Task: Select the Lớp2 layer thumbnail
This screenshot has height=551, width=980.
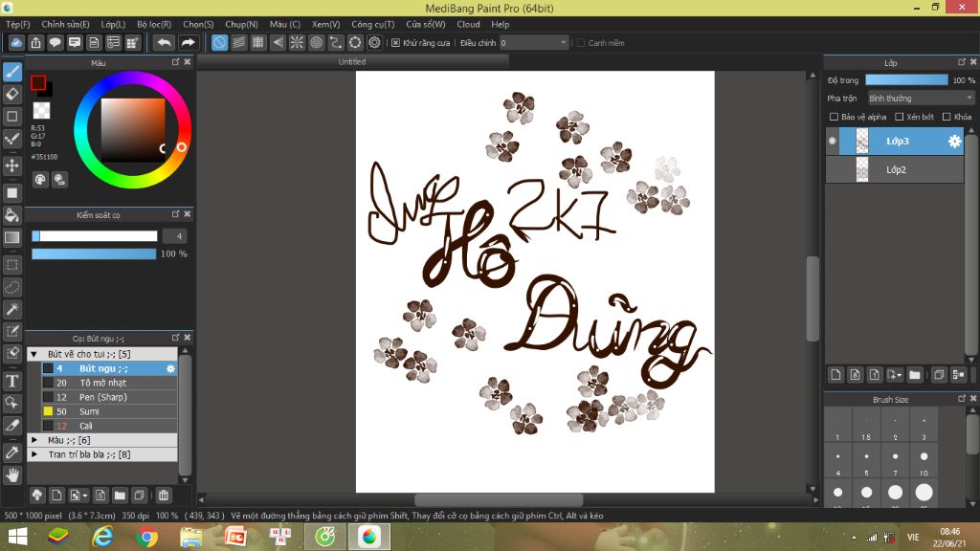Action: click(862, 170)
